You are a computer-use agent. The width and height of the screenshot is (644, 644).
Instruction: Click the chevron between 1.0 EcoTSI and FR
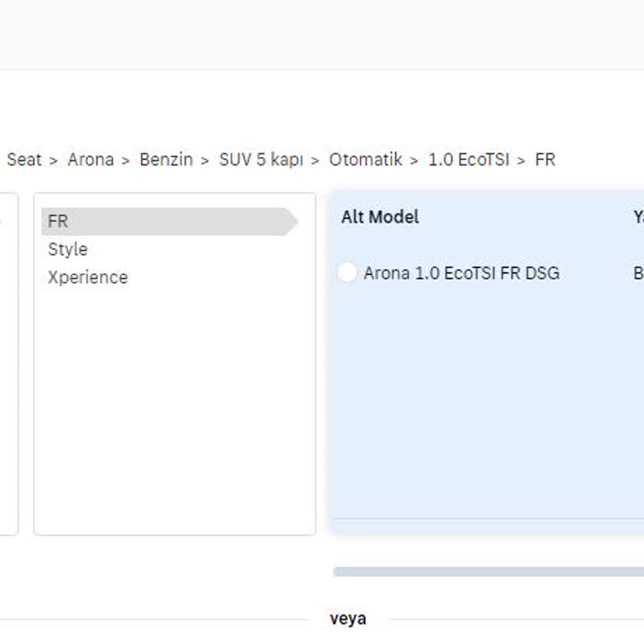522,160
